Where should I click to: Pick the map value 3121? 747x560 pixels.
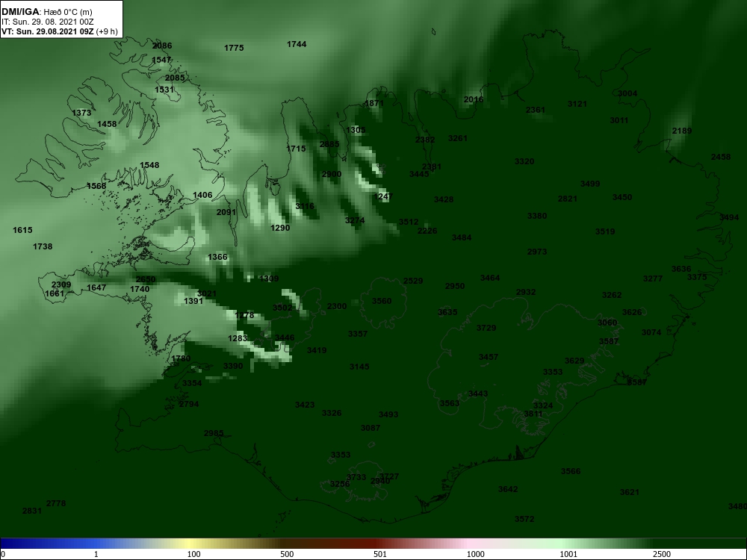(x=577, y=104)
